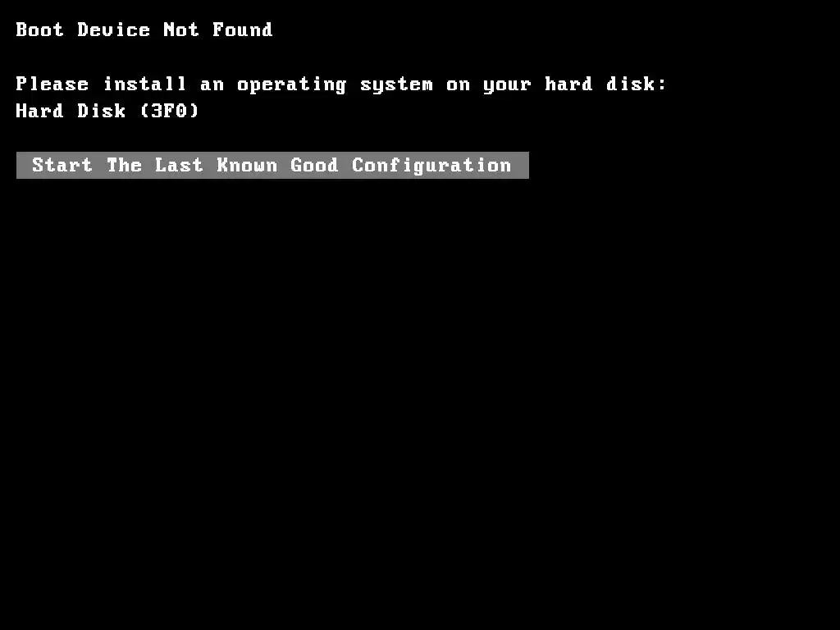Viewport: 840px width, 630px height.
Task: Click the word The in highlighted option
Action: point(125,165)
